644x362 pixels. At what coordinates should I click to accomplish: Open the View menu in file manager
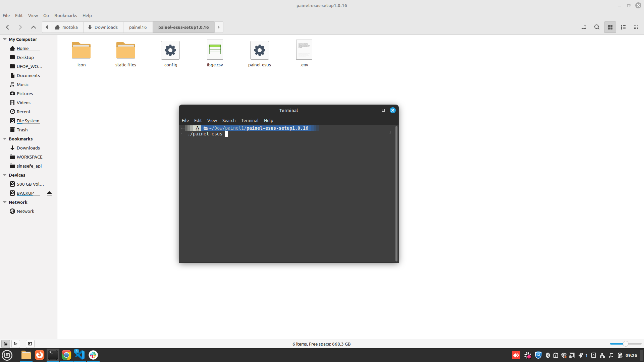(x=33, y=15)
